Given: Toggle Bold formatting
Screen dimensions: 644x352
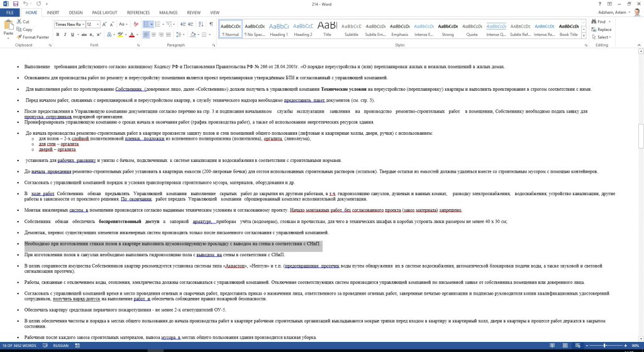Looking at the screenshot, I should click(x=57, y=35).
